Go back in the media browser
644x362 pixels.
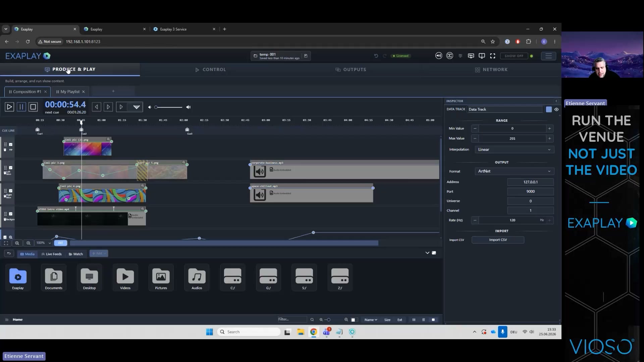(x=9, y=254)
